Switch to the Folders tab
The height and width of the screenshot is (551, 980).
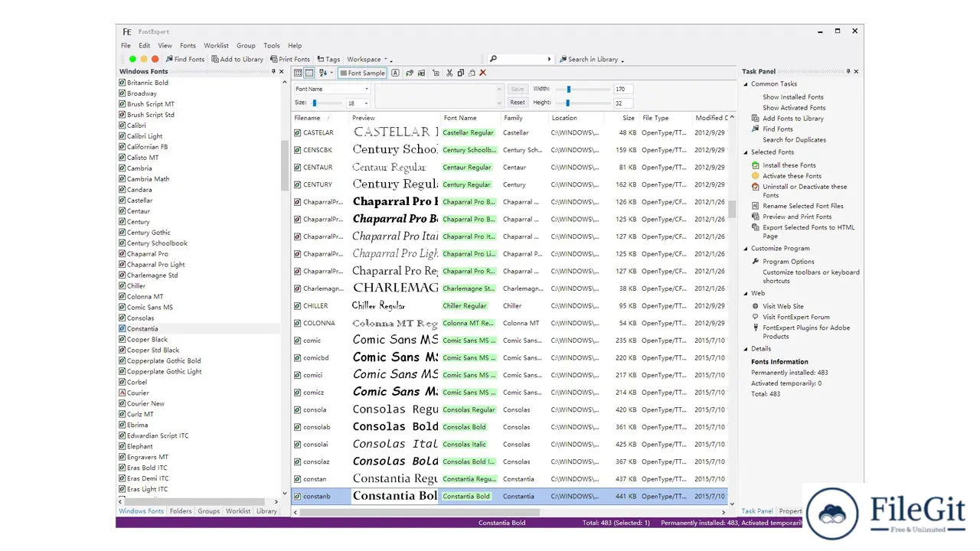181,511
